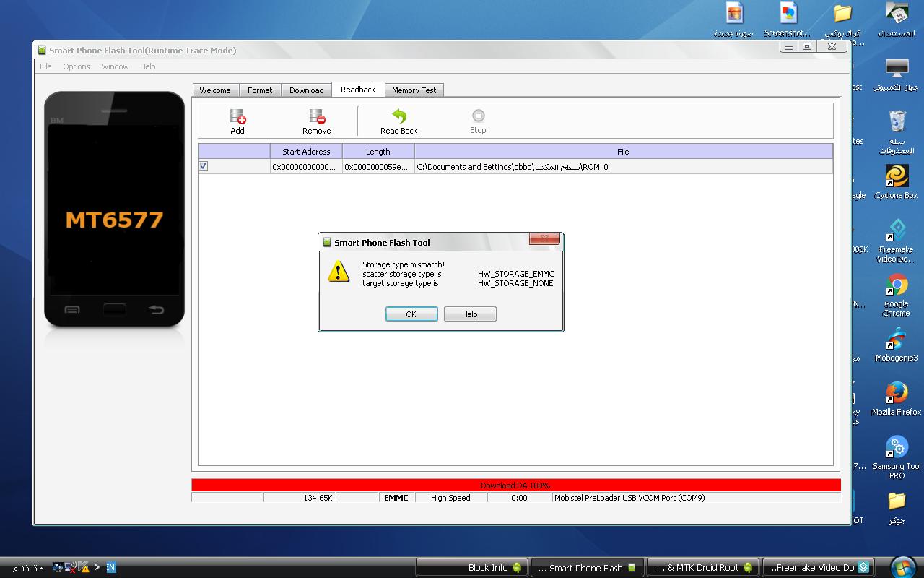Image resolution: width=924 pixels, height=578 pixels.
Task: Switch to Block Info taskbar window
Action: click(x=472, y=568)
